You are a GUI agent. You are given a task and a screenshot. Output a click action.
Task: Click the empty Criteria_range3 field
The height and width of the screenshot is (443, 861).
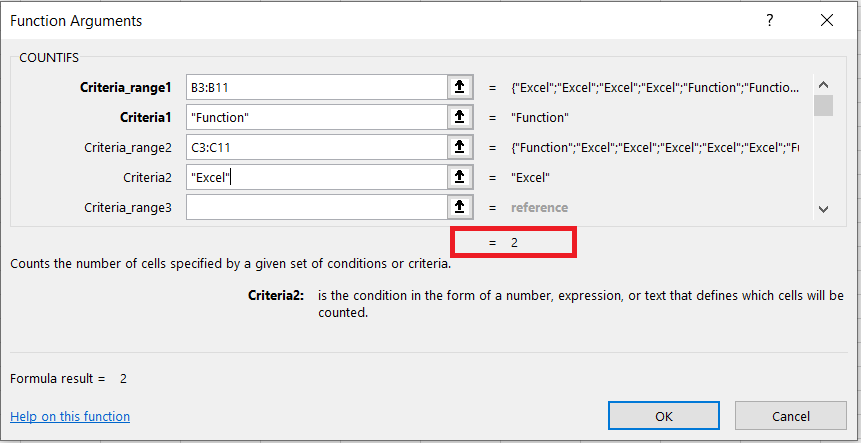tap(315, 208)
